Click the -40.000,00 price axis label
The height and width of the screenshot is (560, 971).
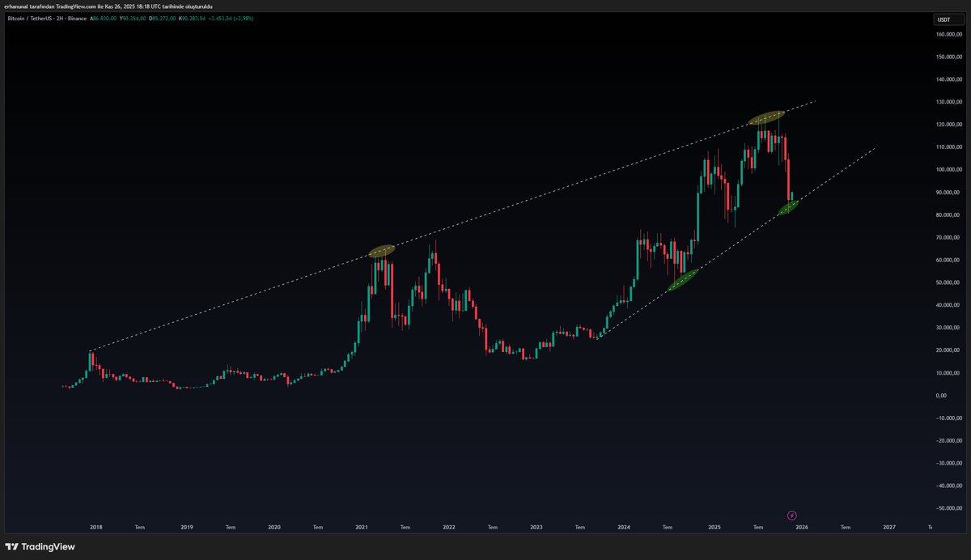tap(948, 486)
